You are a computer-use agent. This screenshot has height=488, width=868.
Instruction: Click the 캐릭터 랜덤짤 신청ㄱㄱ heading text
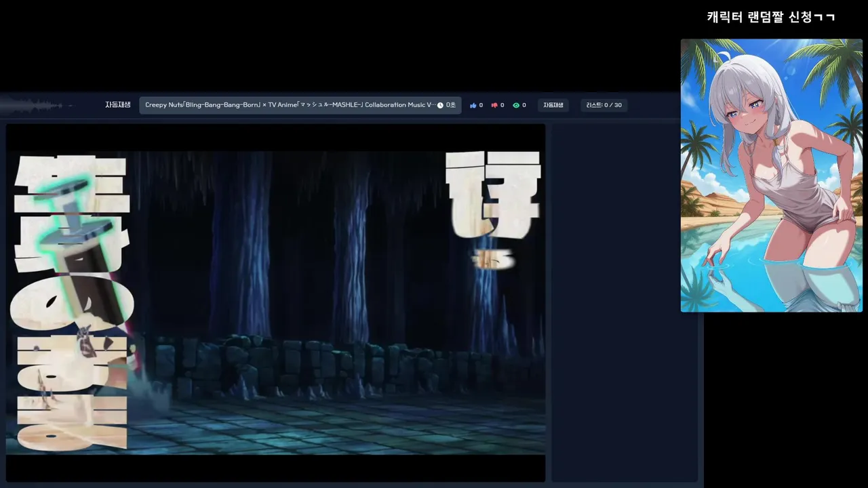click(771, 17)
